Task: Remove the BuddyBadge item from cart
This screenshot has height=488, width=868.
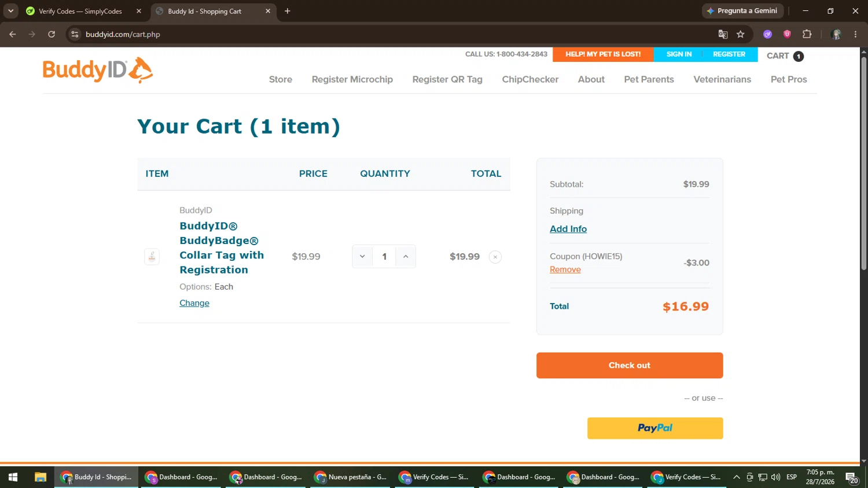Action: [495, 257]
